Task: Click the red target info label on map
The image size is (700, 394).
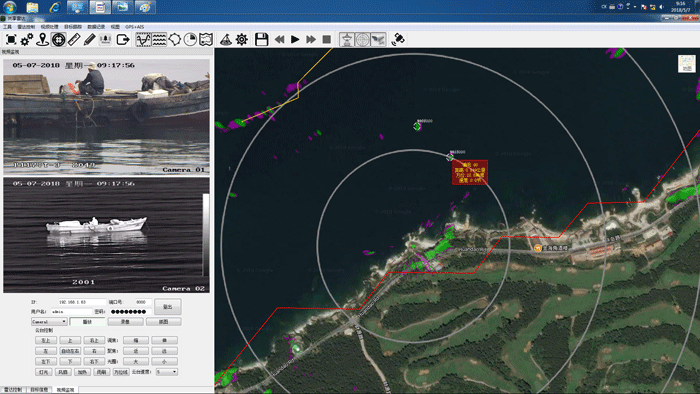Action: (x=470, y=172)
